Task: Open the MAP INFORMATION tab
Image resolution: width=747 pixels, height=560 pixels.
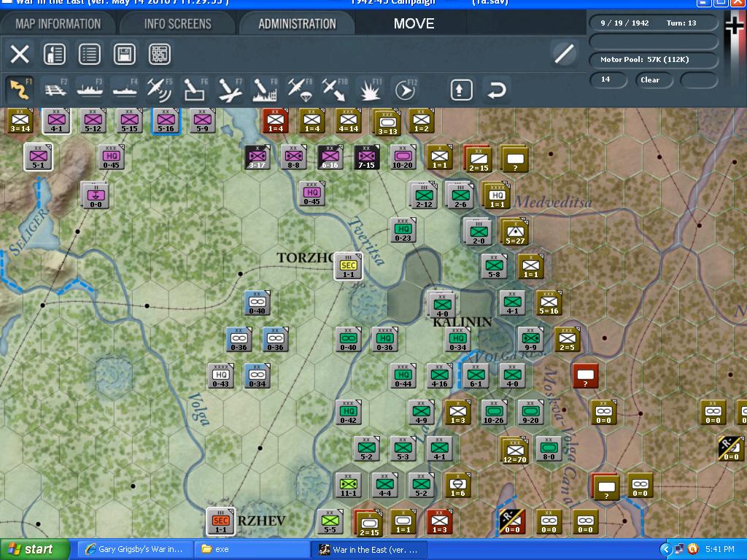Action: (x=58, y=23)
